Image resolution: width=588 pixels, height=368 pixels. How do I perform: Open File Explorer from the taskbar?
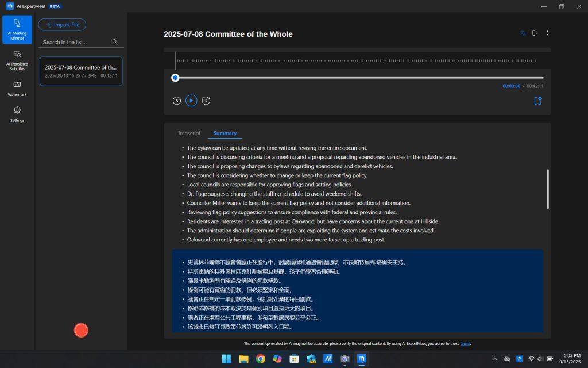(x=243, y=359)
